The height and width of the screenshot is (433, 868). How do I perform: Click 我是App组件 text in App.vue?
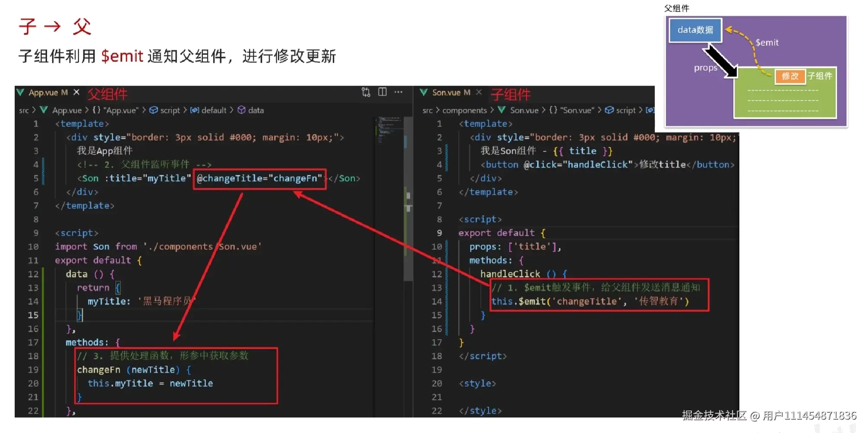[104, 151]
